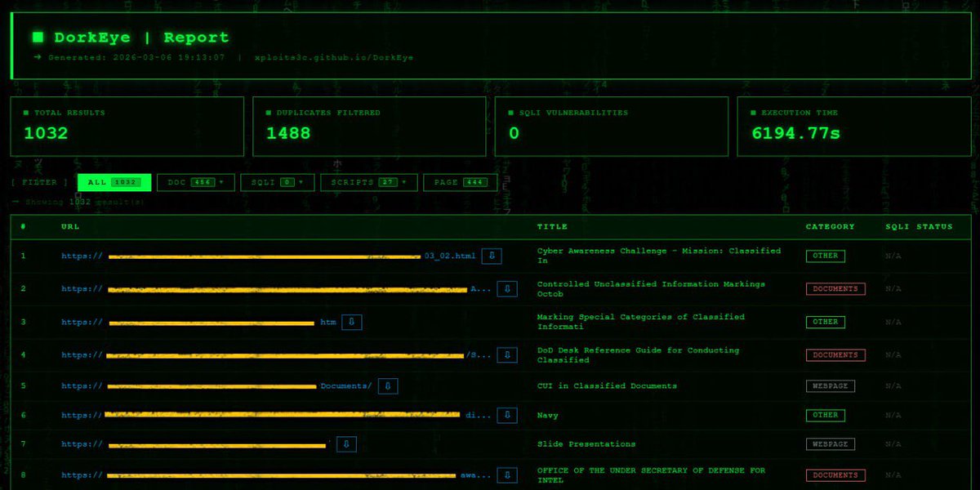Open the row 3 URL ending in htm

pyautogui.click(x=198, y=322)
